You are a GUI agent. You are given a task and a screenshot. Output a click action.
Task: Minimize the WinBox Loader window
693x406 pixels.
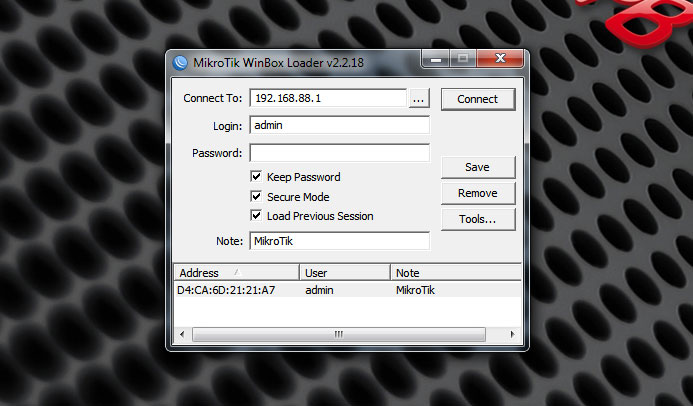[x=439, y=60]
